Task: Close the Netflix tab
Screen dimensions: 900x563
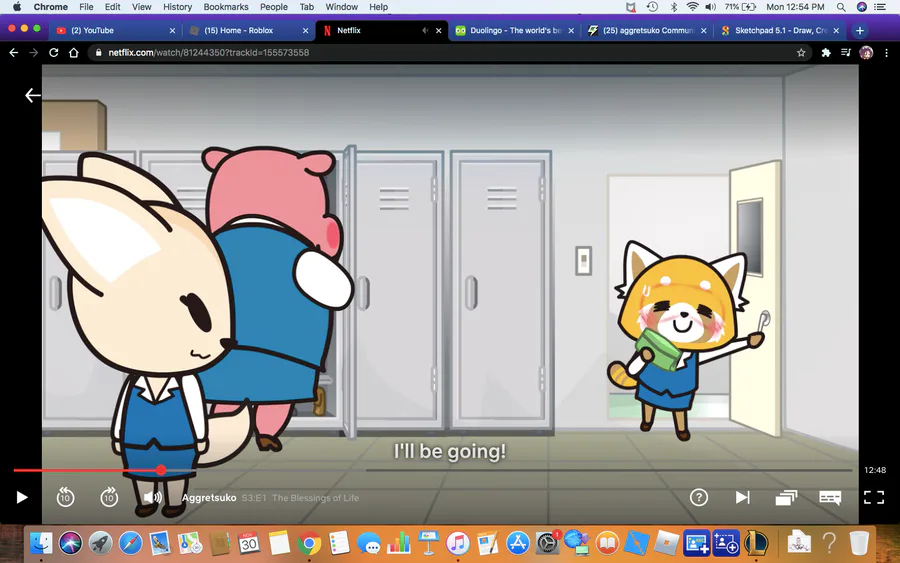Action: pos(439,30)
